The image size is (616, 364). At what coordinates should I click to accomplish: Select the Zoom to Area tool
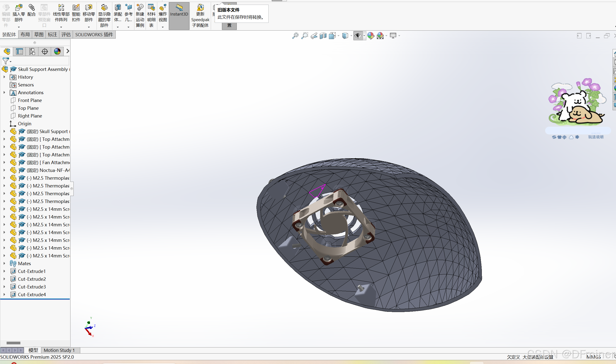click(304, 36)
